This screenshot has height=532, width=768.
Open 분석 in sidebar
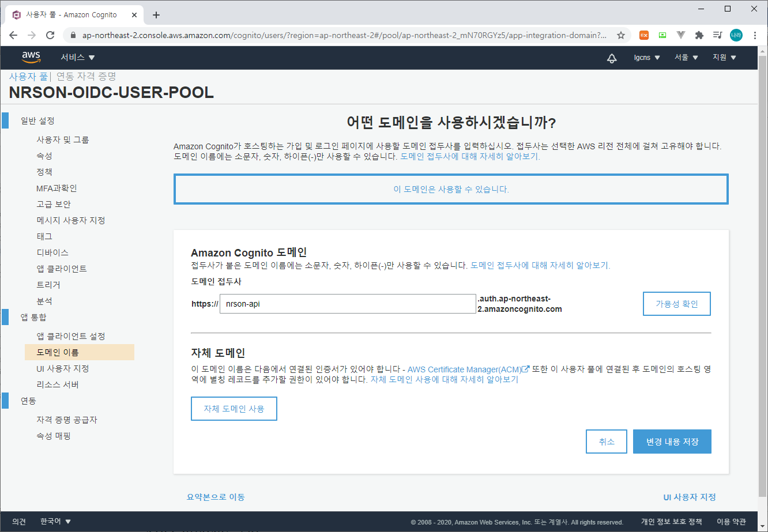[x=44, y=301]
